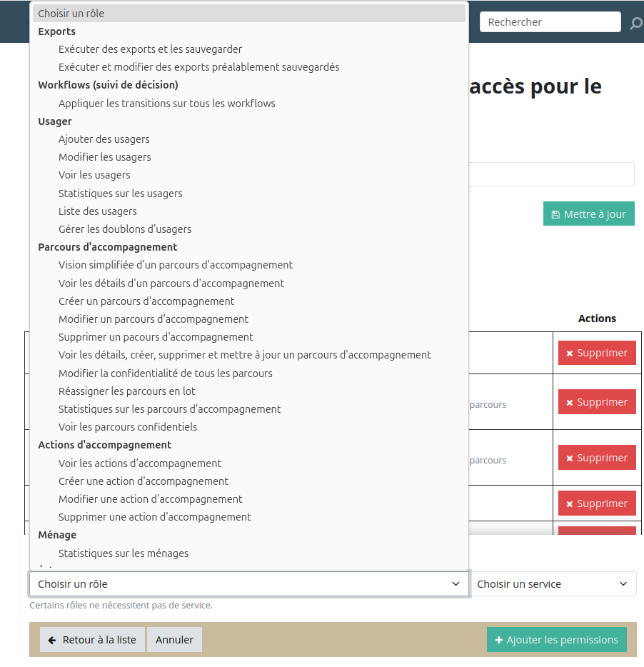The image size is (644, 667).
Task: Open the Choisir un service dropdown
Action: point(554,584)
